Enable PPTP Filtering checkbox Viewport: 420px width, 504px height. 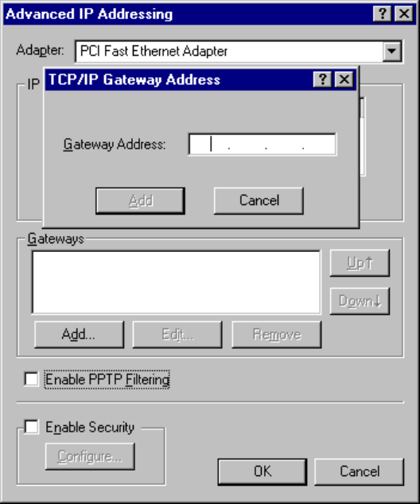click(31, 378)
